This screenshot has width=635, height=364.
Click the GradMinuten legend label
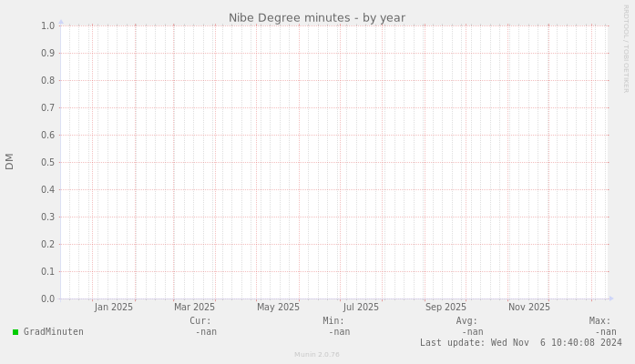click(54, 331)
